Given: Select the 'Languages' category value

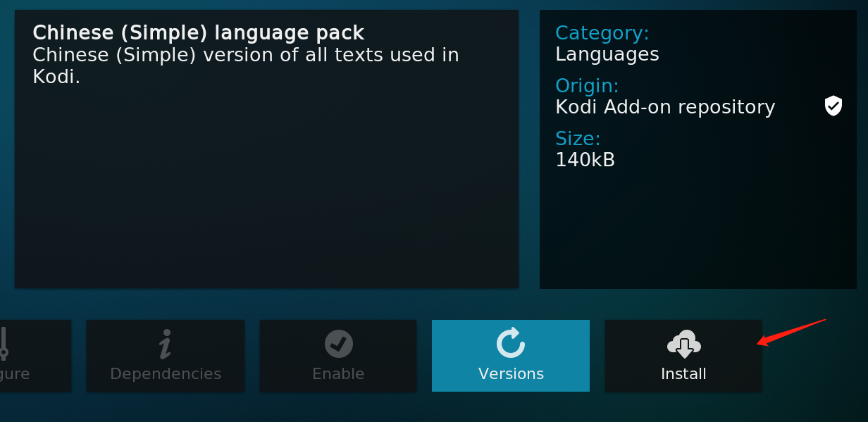Looking at the screenshot, I should 607,54.
